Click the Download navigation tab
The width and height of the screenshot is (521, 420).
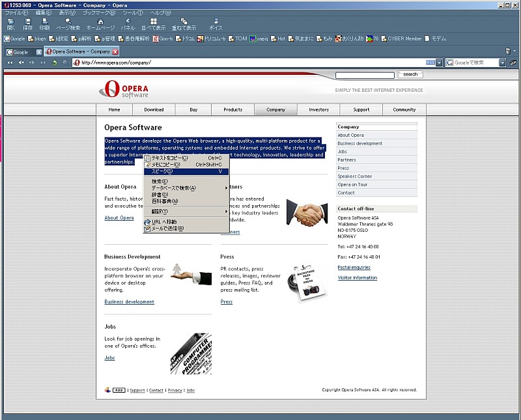[x=154, y=109]
